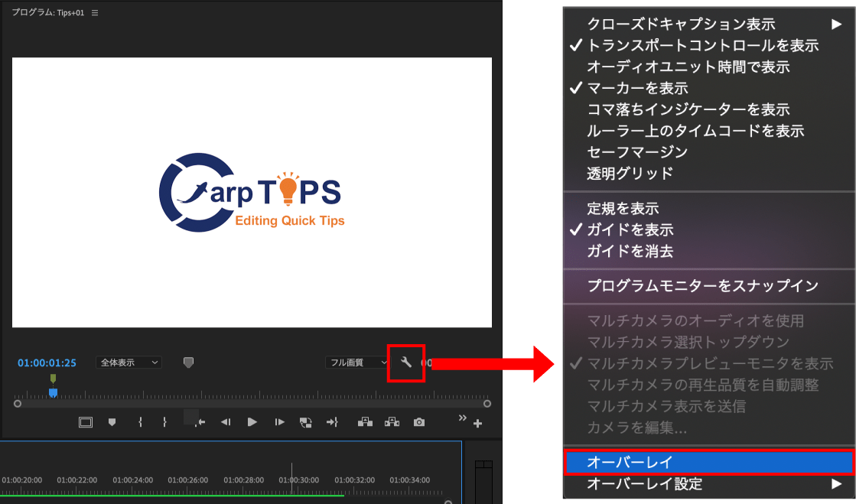Export a frame with the camera icon
Image resolution: width=856 pixels, height=504 pixels.
418,422
